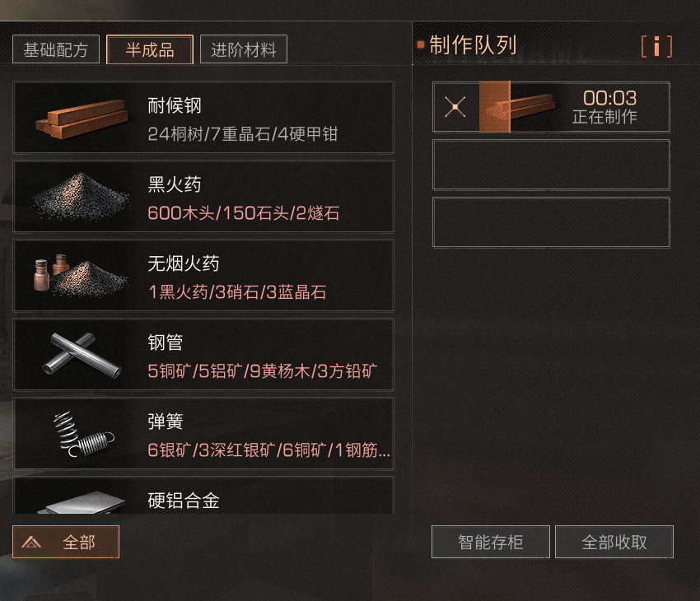
Task: Select the aluminum alloy plate icon
Action: pos(82,503)
